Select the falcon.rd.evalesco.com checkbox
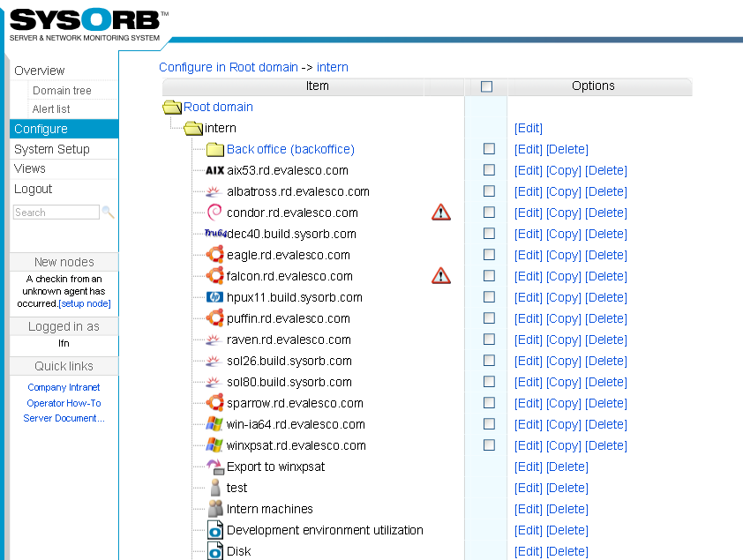The image size is (743, 560). coord(489,275)
